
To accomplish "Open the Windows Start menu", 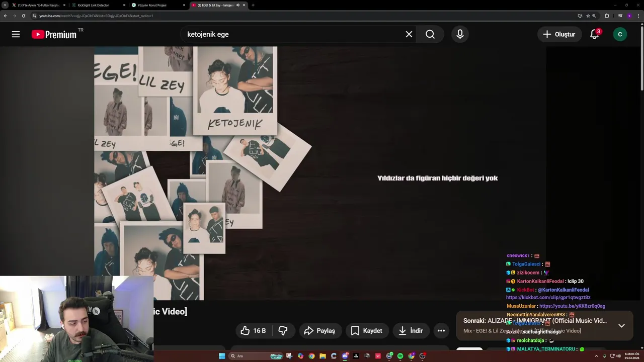I will (222, 356).
